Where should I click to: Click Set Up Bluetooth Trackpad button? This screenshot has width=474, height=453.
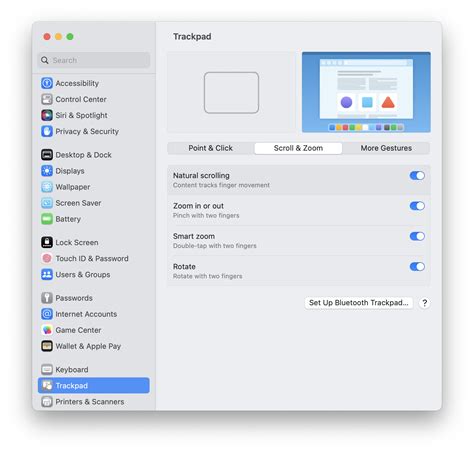click(359, 303)
